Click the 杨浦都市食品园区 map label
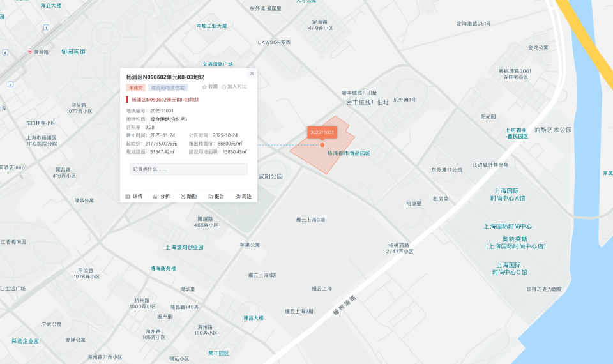 tap(349, 153)
